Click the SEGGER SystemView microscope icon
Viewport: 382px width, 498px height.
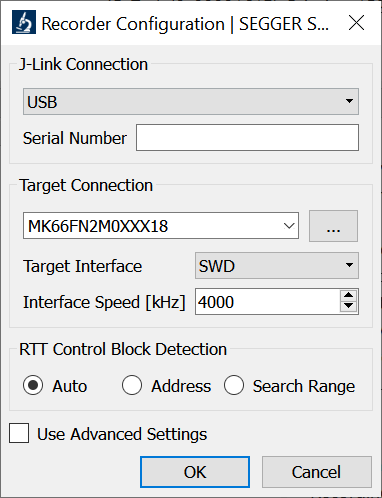[24, 22]
